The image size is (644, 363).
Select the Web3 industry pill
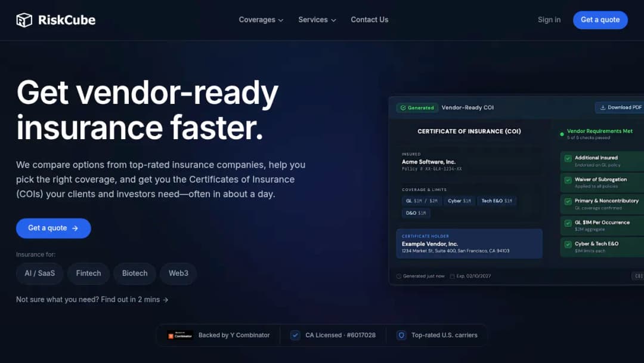pyautogui.click(x=178, y=273)
